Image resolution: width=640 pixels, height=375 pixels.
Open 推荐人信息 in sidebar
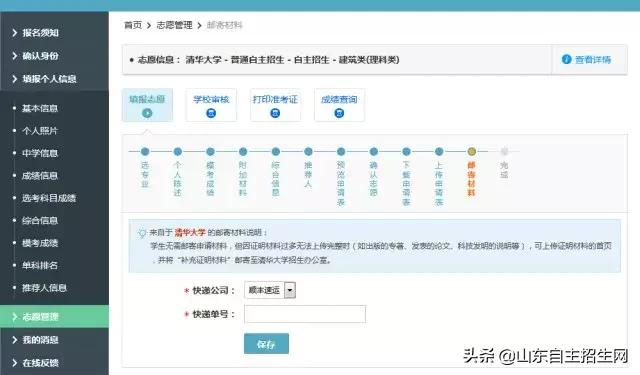click(x=44, y=288)
